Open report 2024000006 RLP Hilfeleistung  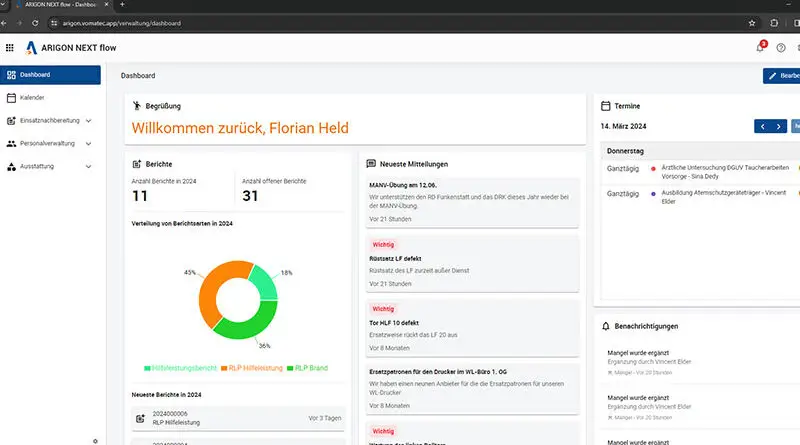(x=238, y=418)
